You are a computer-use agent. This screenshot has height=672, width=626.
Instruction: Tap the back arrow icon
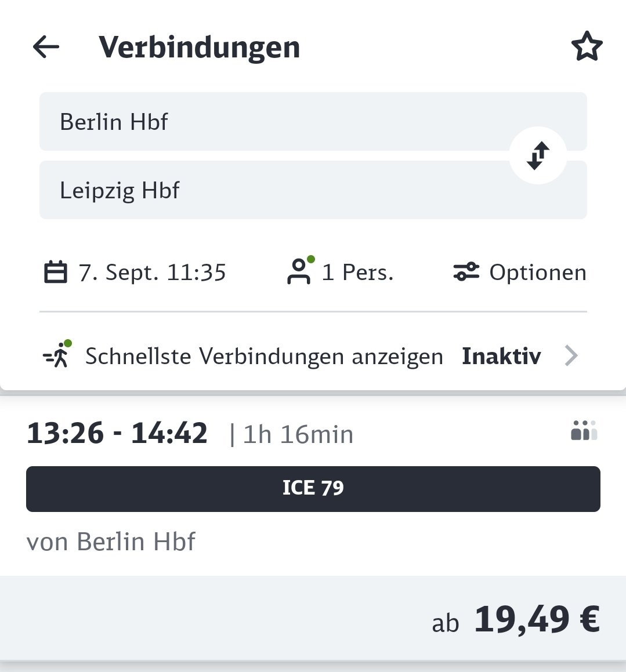click(46, 46)
